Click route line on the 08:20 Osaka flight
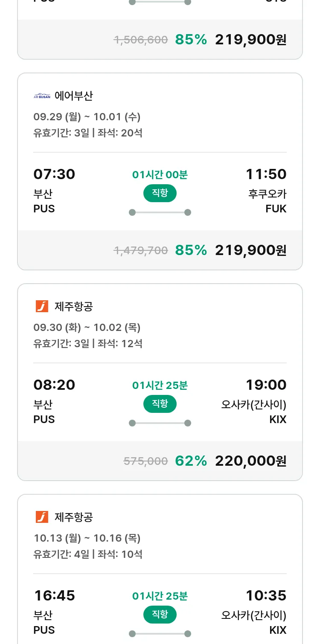 [160, 423]
